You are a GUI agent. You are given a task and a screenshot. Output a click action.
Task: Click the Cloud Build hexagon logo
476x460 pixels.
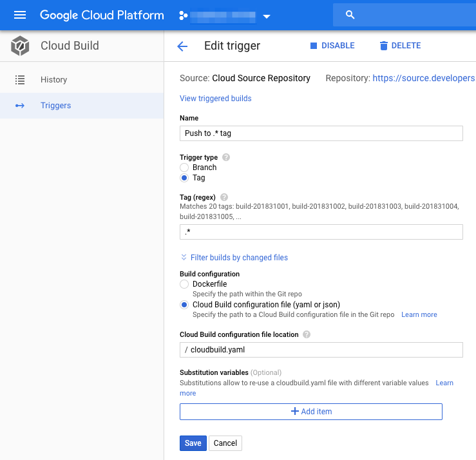[20, 46]
